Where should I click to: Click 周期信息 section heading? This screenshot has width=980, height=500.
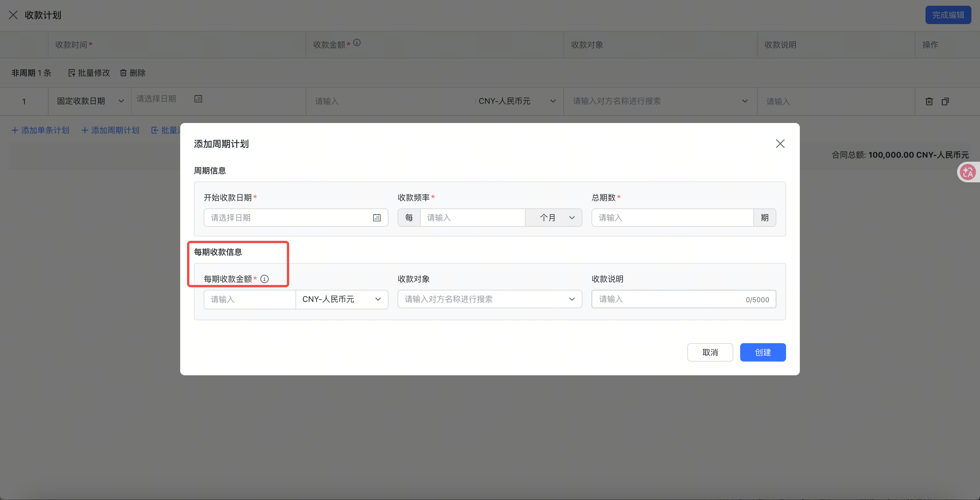(210, 171)
